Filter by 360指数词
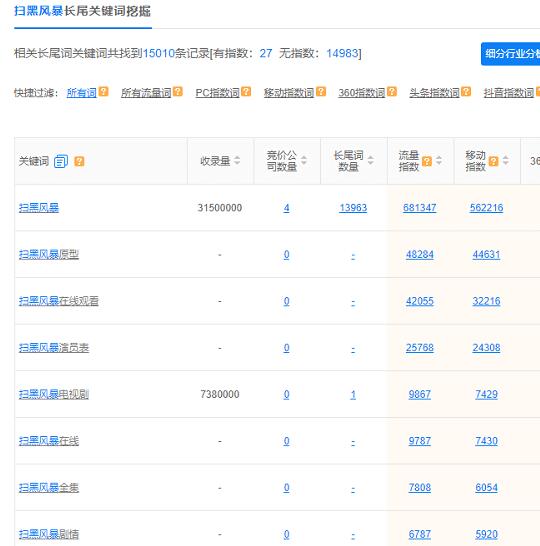This screenshot has width=540, height=546. [362, 93]
